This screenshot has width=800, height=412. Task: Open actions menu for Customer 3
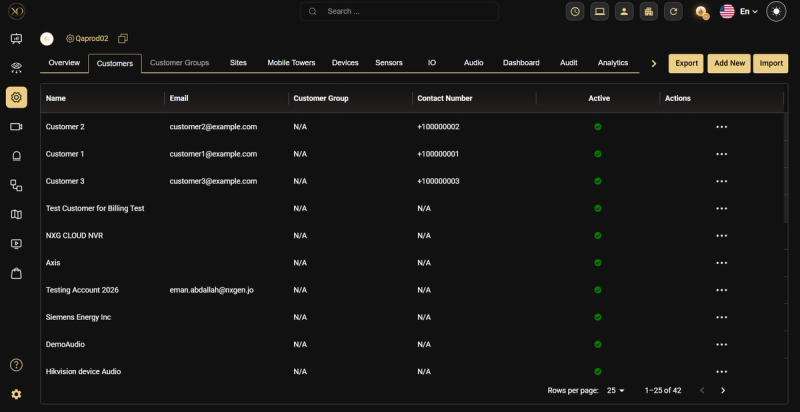tap(721, 182)
